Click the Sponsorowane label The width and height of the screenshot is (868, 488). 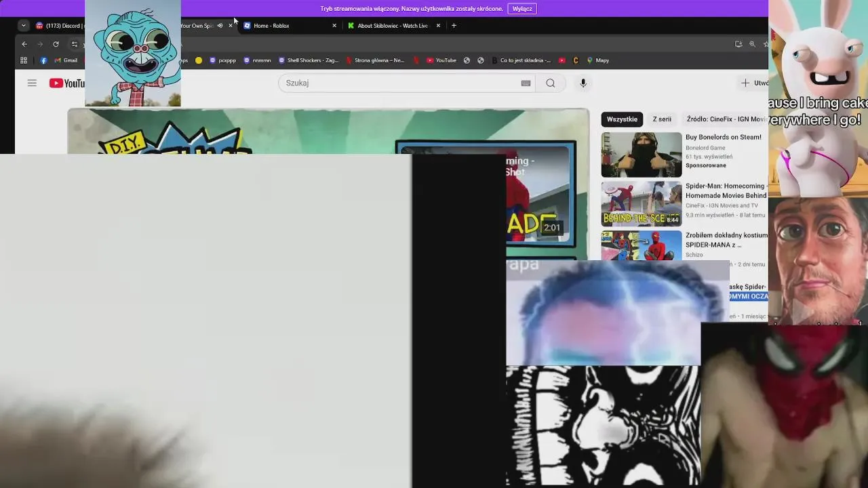click(706, 165)
